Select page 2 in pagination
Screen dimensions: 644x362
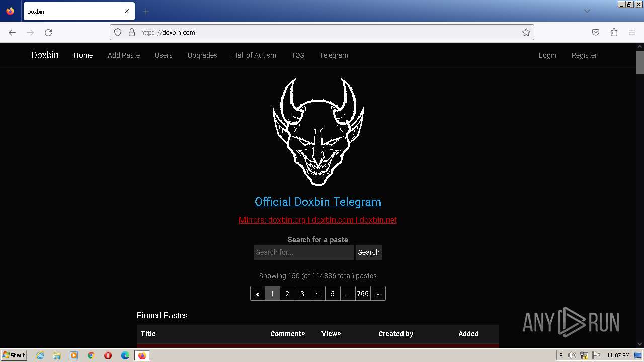(287, 294)
